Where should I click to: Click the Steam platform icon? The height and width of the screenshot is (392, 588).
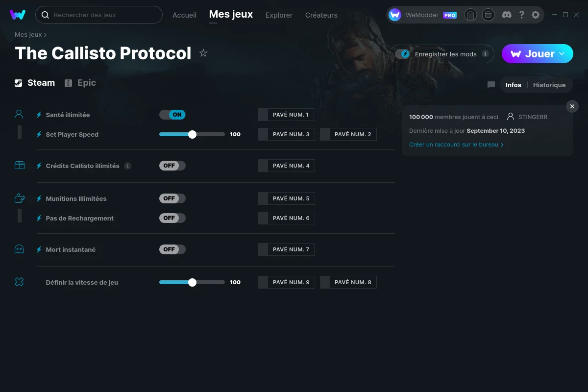point(19,83)
